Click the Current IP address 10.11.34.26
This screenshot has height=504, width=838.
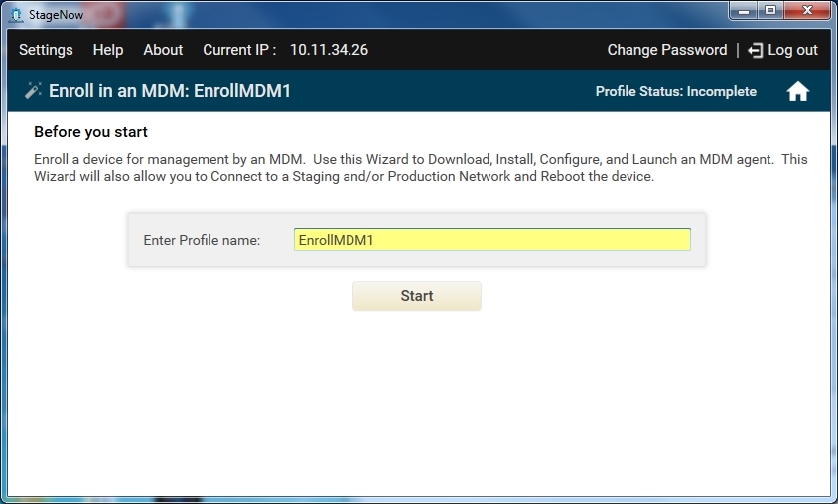[329, 50]
